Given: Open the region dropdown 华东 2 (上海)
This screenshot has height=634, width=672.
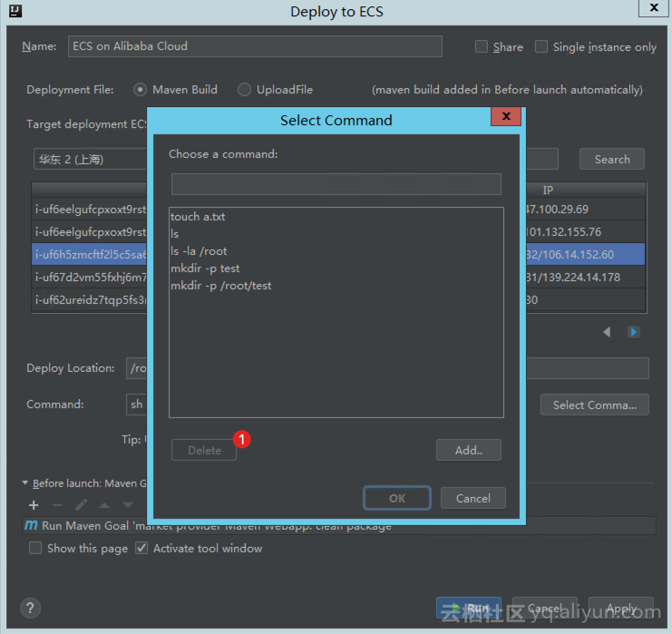Looking at the screenshot, I should (90, 159).
